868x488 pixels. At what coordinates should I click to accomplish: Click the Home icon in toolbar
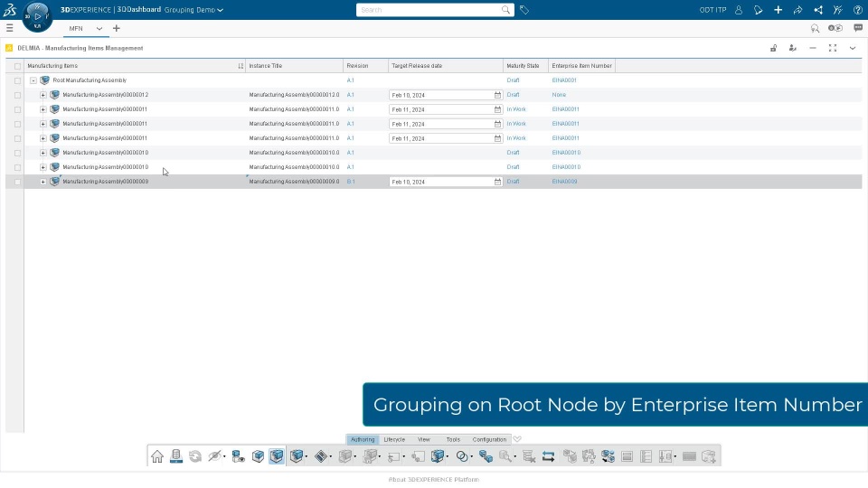(157, 456)
